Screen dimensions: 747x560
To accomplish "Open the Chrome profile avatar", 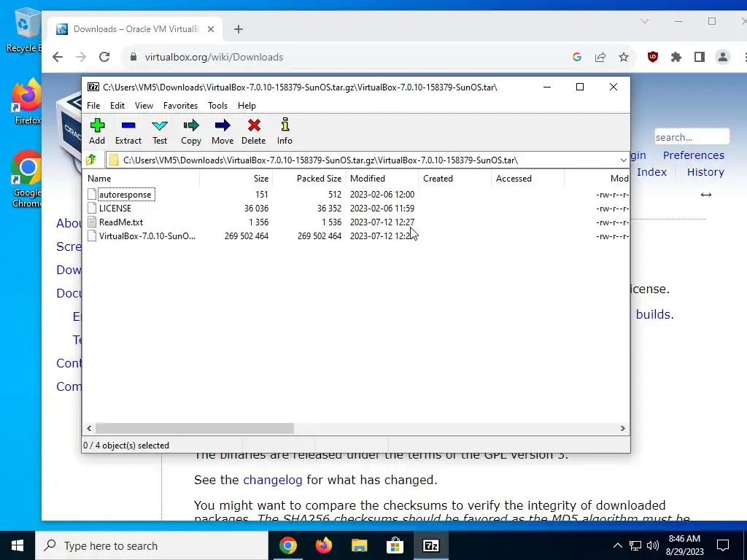I will point(723,57).
